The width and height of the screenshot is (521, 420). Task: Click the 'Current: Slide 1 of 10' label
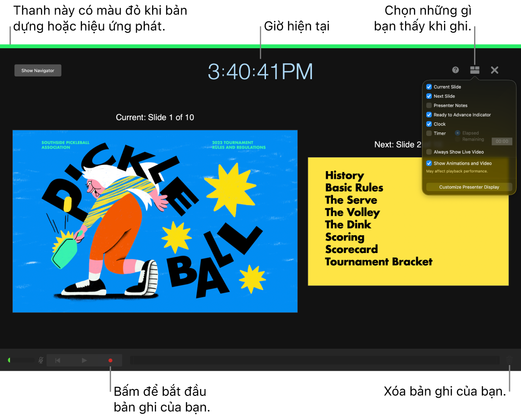[155, 117]
